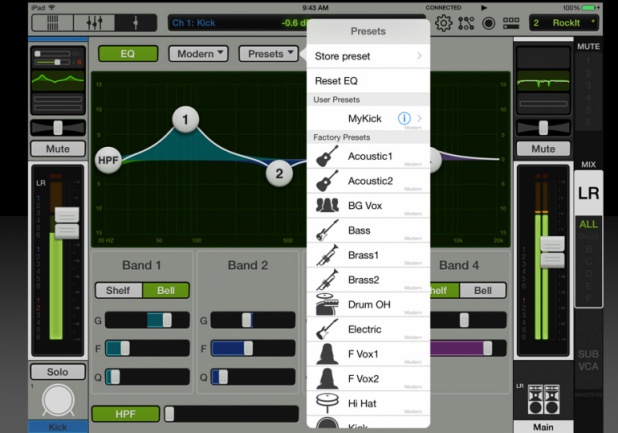
Task: Select the Hi Hat cymbal icon
Action: (x=327, y=403)
